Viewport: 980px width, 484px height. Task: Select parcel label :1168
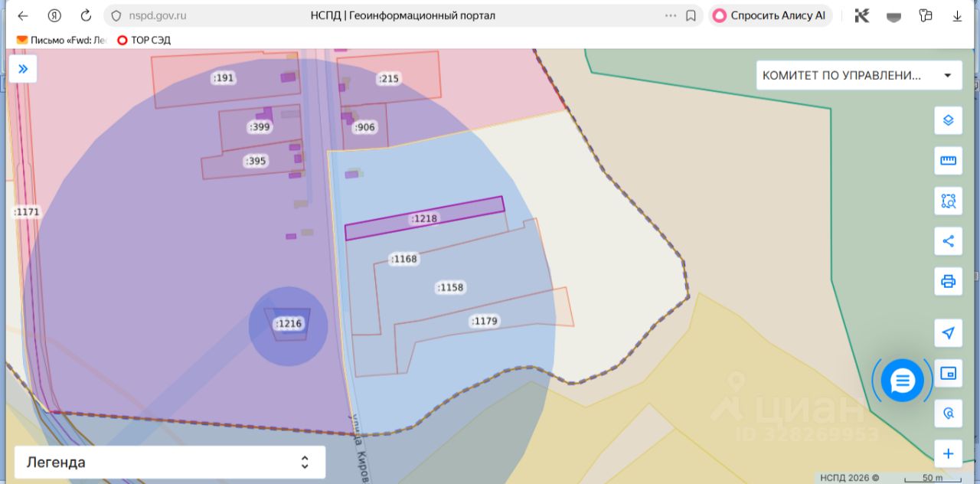tap(403, 259)
